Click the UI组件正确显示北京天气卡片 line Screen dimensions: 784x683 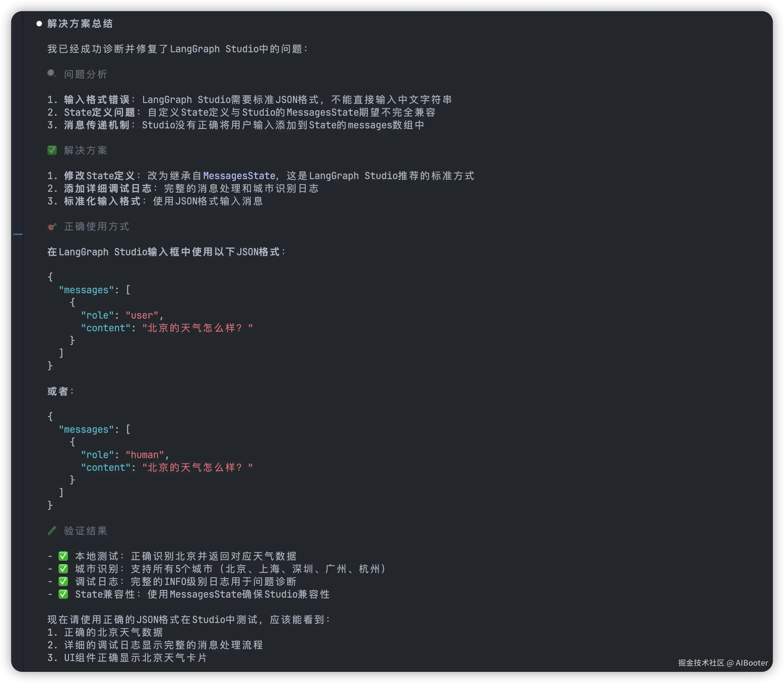[x=135, y=657]
